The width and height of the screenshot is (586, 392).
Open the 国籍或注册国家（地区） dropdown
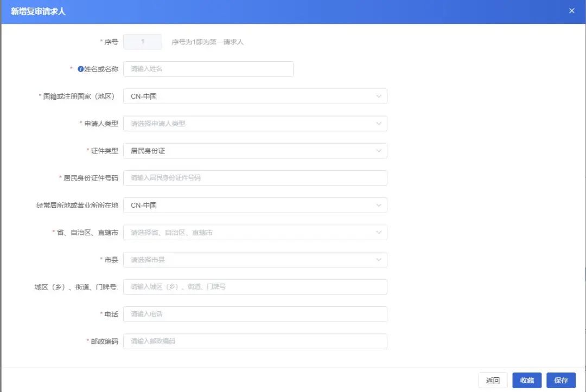pyautogui.click(x=255, y=97)
